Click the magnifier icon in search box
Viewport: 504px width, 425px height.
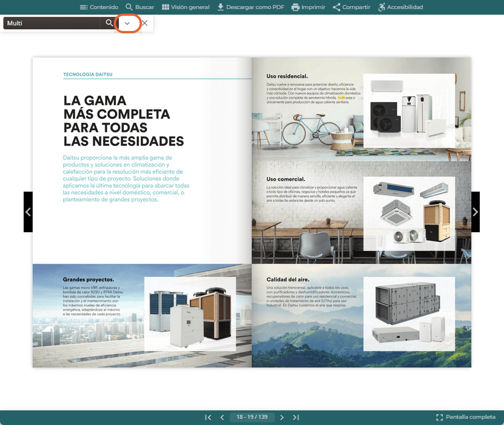109,23
